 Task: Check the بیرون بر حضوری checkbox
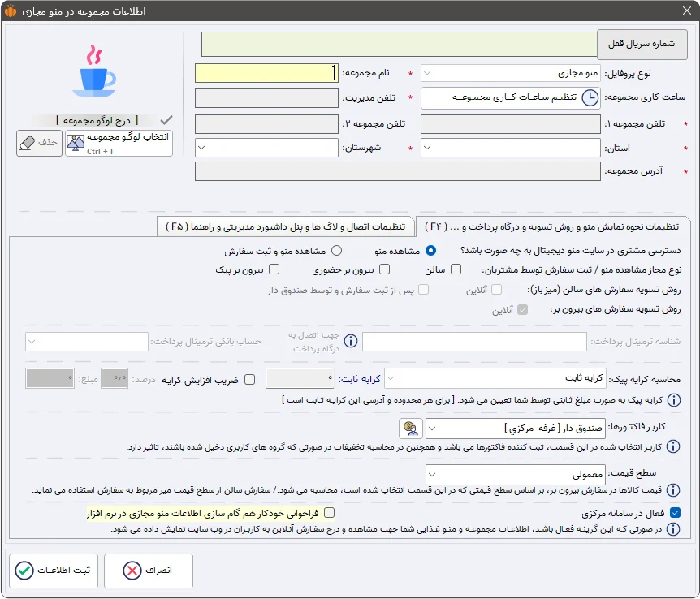(x=384, y=269)
